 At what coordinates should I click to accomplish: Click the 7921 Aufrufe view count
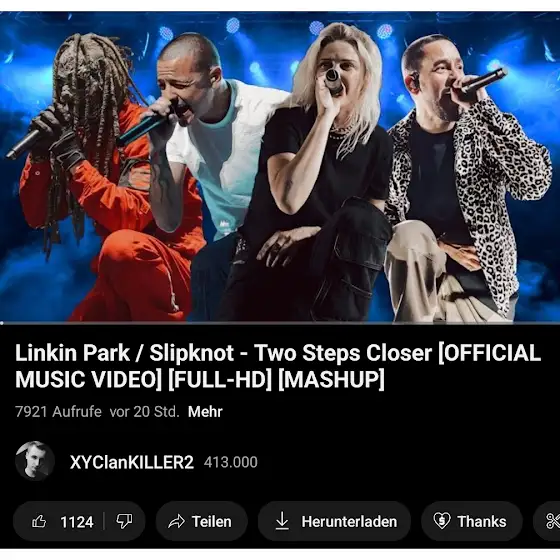[58, 412]
